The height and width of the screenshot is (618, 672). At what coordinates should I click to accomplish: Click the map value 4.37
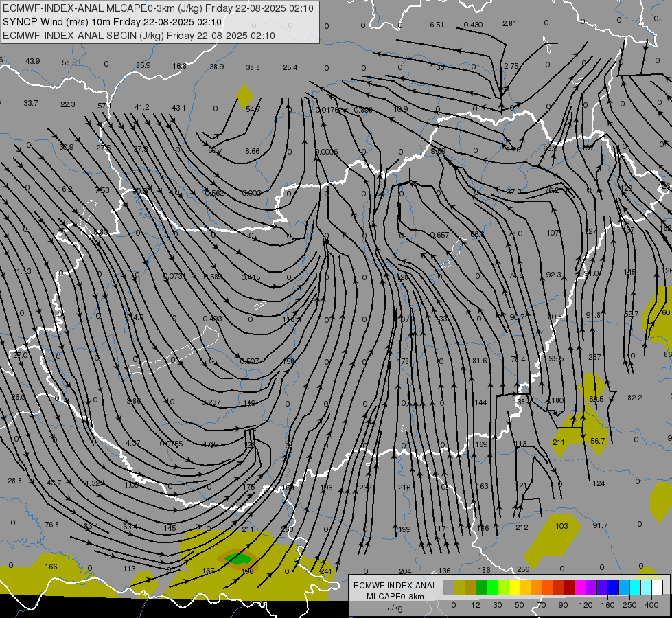point(133,443)
